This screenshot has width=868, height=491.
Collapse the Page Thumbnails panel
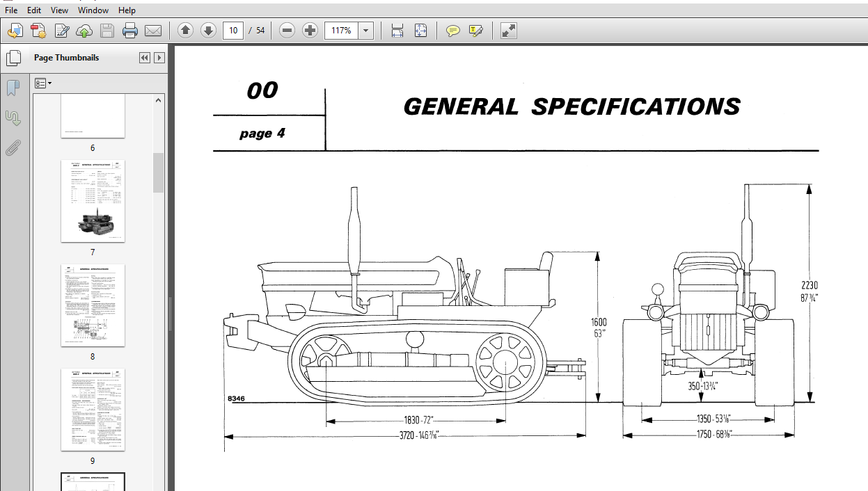click(x=145, y=58)
